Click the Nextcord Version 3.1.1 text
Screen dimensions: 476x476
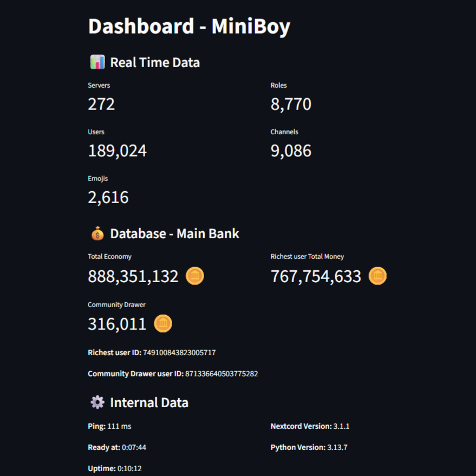click(x=310, y=426)
